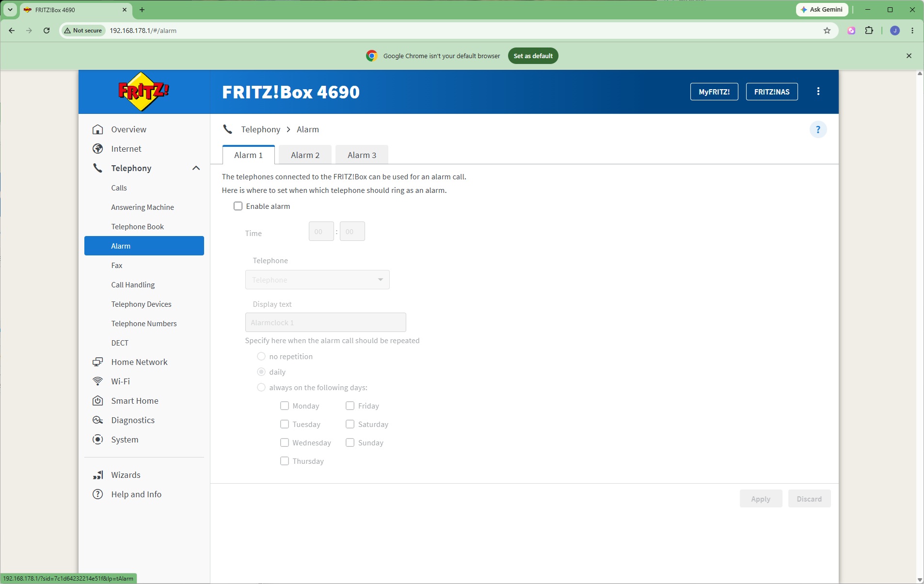Click the Apply button
Viewport: 924px width, 584px height.
(x=761, y=499)
